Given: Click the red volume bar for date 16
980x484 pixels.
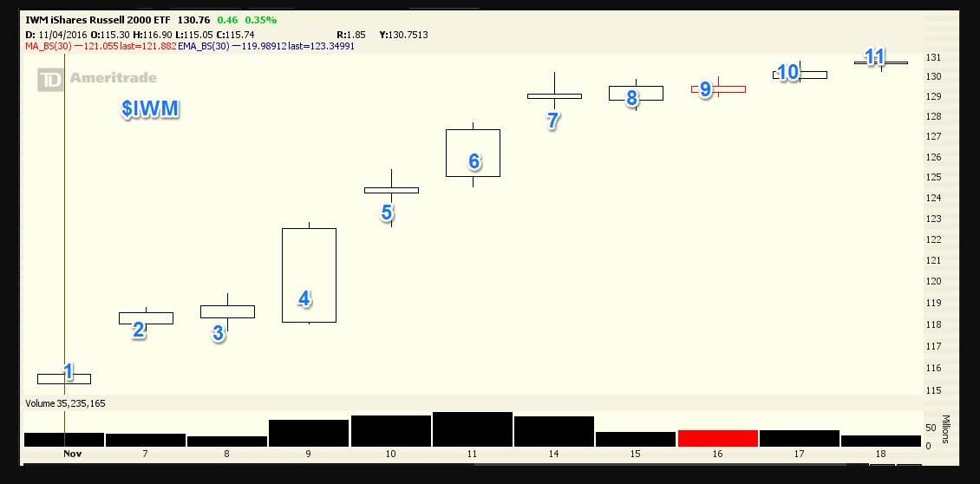Looking at the screenshot, I should [x=717, y=438].
